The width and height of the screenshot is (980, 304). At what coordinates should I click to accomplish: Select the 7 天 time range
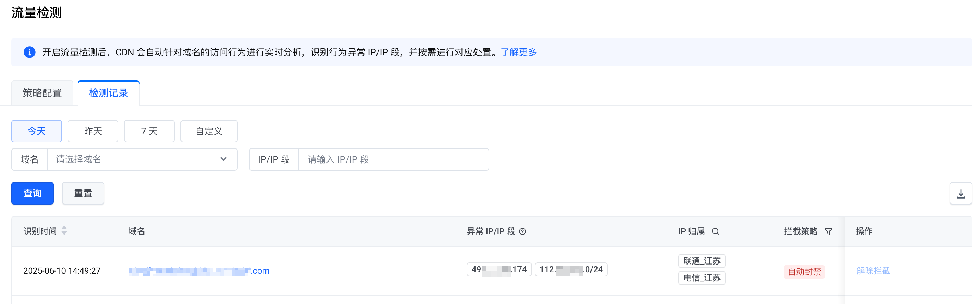click(149, 131)
